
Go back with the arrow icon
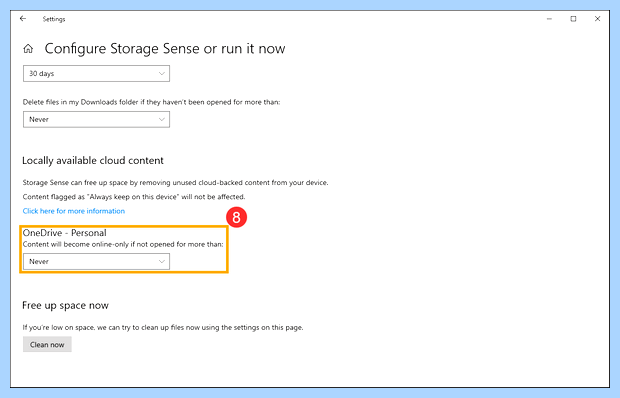(x=23, y=19)
